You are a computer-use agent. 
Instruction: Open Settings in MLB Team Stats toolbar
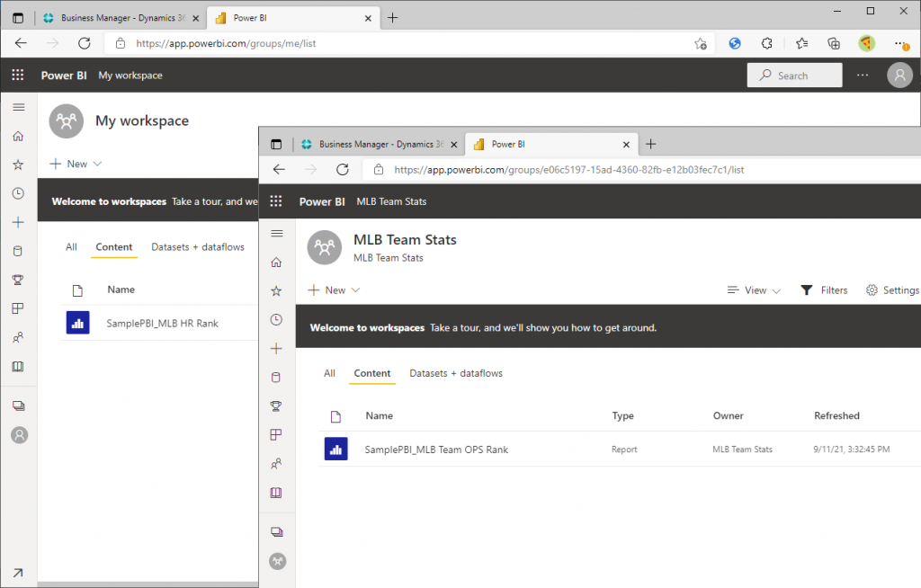[892, 290]
